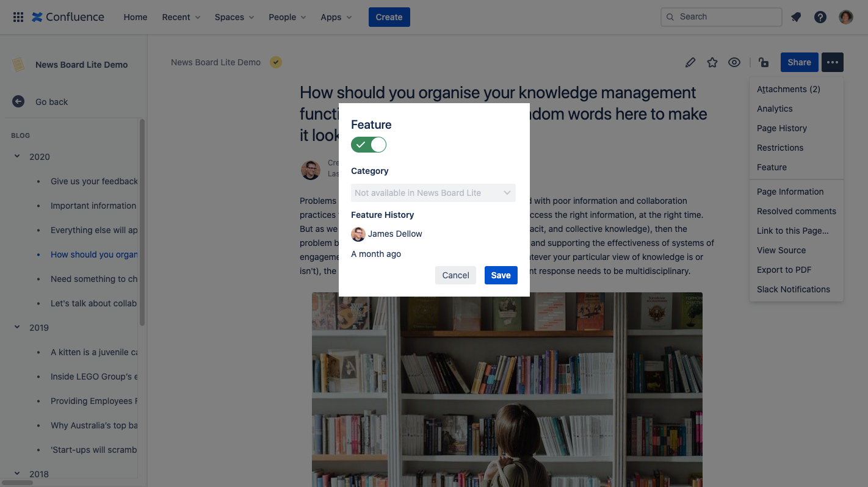Click the sidebar vertical scrollbar
Image resolution: width=868 pixels, height=487 pixels.
[x=142, y=223]
